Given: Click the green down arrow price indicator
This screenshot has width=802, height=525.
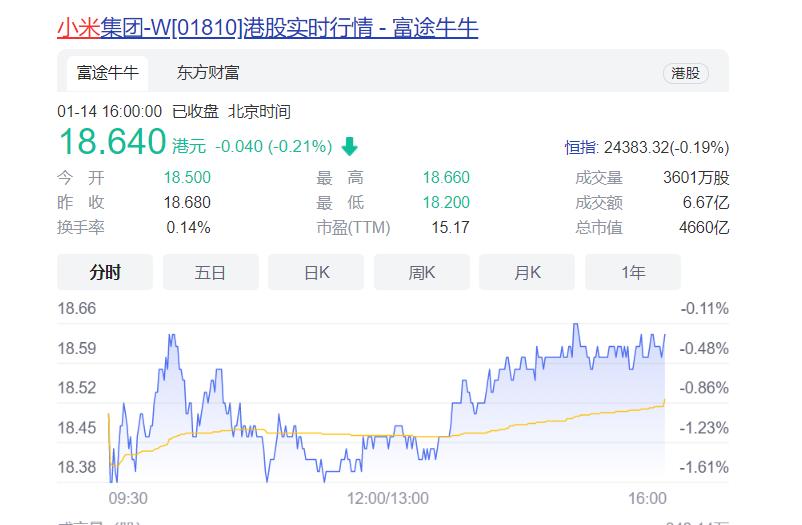Looking at the screenshot, I should click(x=350, y=147).
